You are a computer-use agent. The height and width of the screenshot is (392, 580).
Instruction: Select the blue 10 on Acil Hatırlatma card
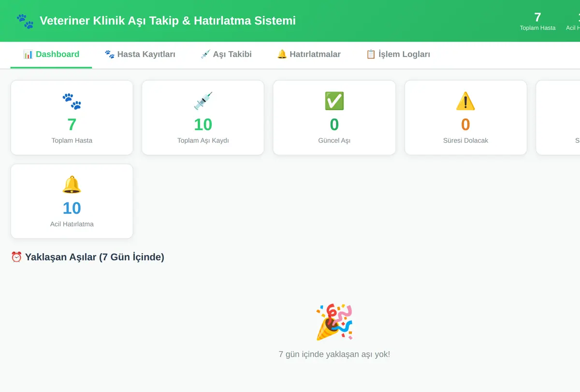(x=72, y=208)
